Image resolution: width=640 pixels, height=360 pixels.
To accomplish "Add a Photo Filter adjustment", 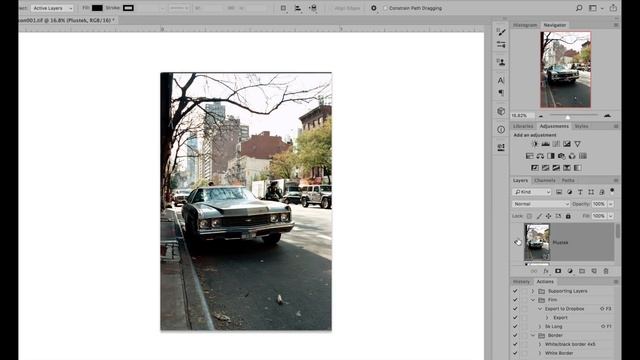I will click(562, 156).
